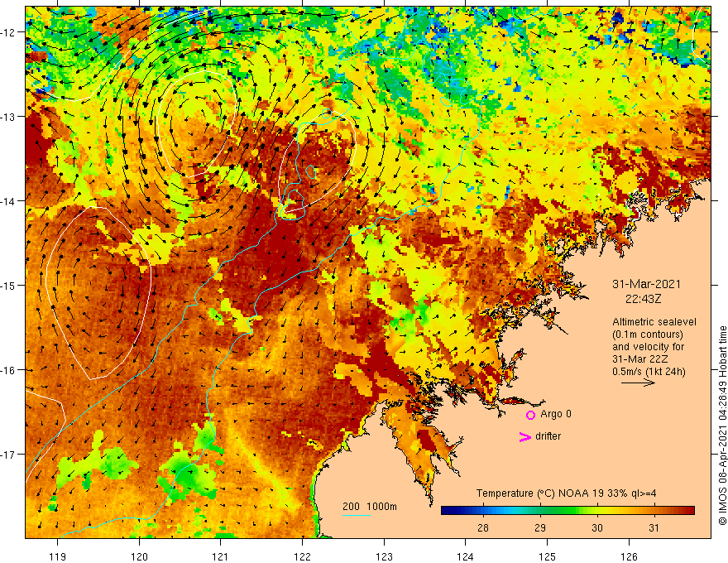Viewport: 728px width, 563px height.
Task: Click the 200 1000m depth label
Action: click(370, 507)
